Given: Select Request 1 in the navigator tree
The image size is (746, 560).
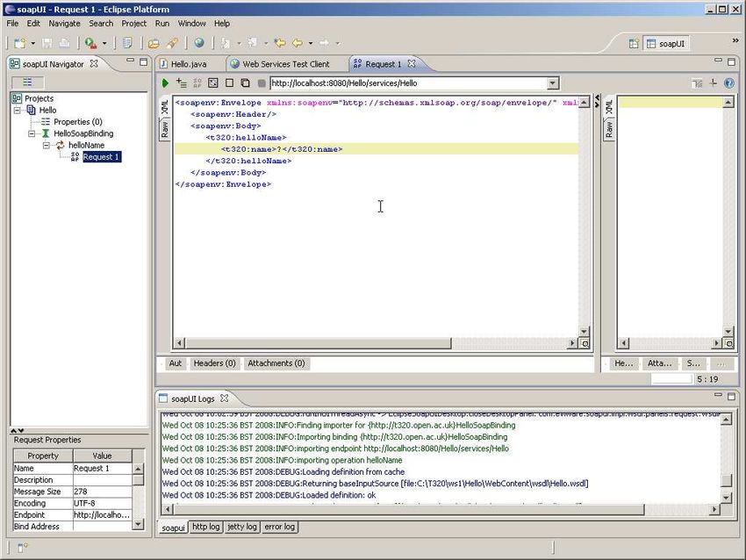Looking at the screenshot, I should pyautogui.click(x=101, y=157).
